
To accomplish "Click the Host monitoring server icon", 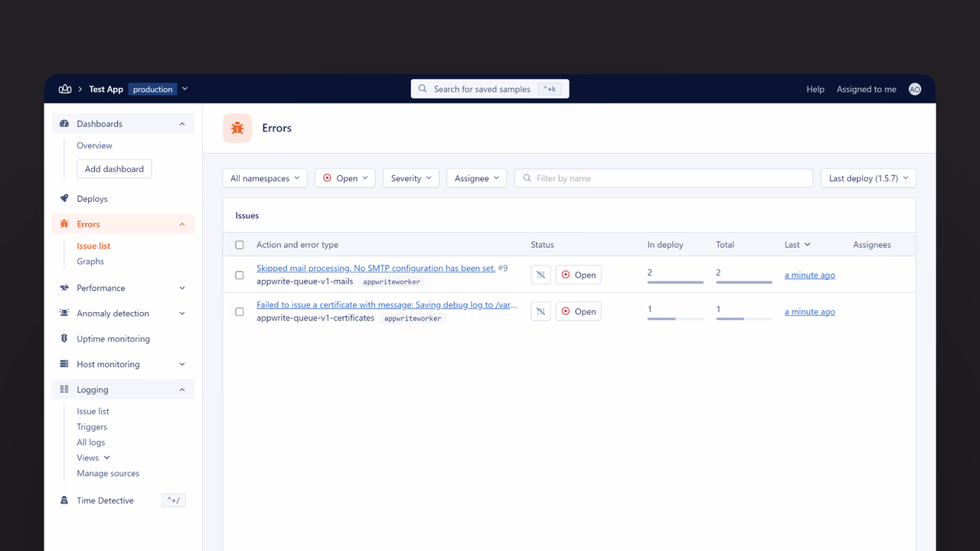I will click(64, 364).
